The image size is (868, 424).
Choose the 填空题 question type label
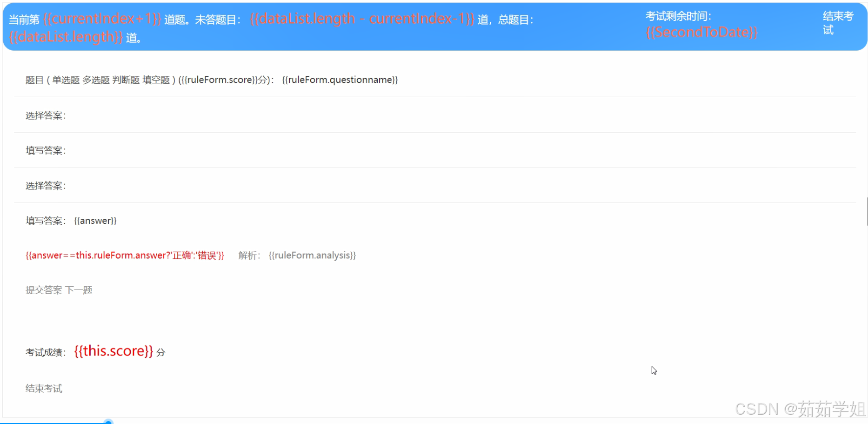(x=155, y=80)
